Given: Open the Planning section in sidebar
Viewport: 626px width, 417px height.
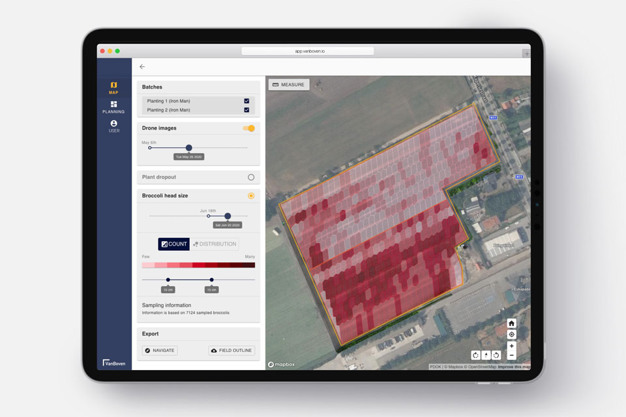Looking at the screenshot, I should point(113,107).
